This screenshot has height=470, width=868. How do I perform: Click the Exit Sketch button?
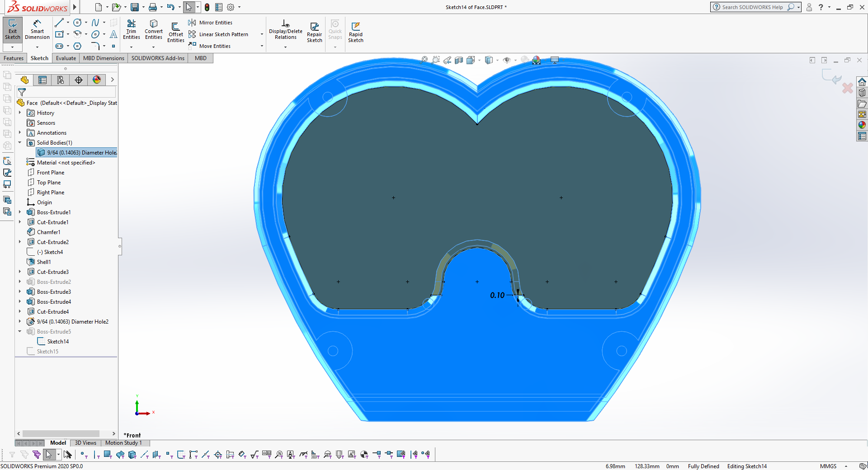tap(13, 30)
